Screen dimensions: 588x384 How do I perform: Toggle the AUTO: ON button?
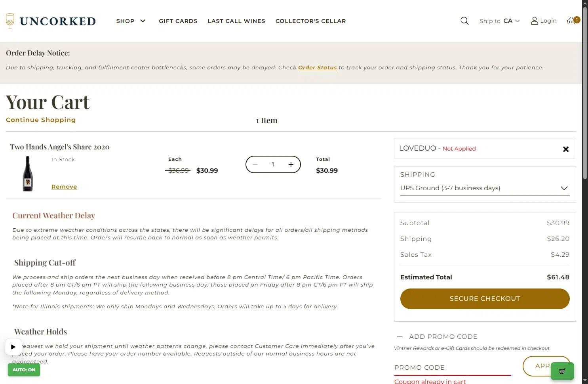[x=24, y=370]
